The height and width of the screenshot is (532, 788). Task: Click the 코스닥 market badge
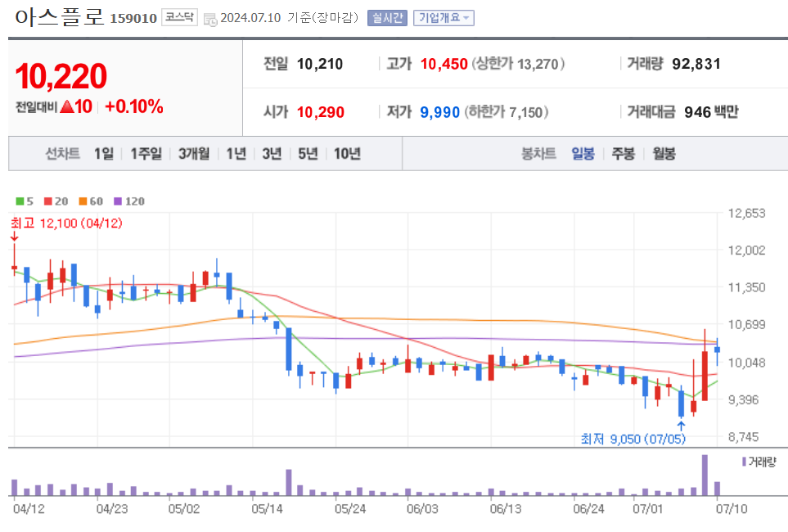point(179,18)
